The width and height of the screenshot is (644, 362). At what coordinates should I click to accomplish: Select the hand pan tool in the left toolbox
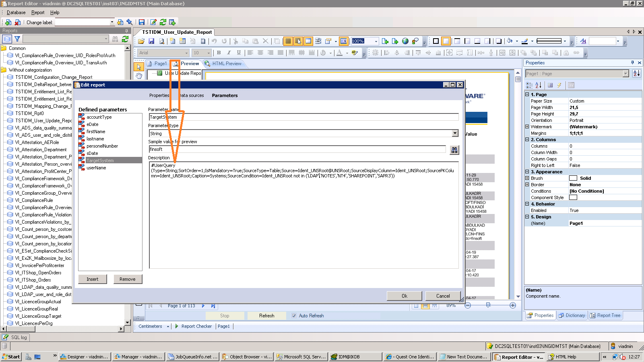tap(139, 76)
